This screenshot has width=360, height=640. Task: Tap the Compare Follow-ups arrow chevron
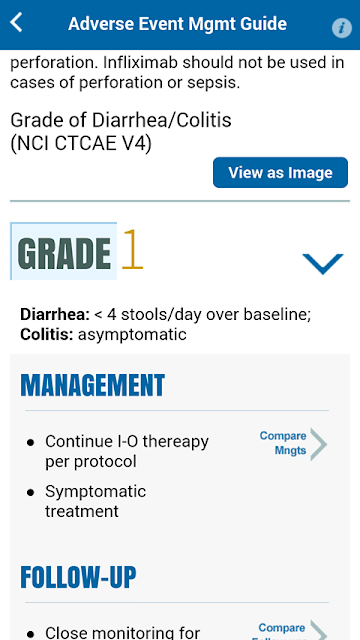point(319,631)
